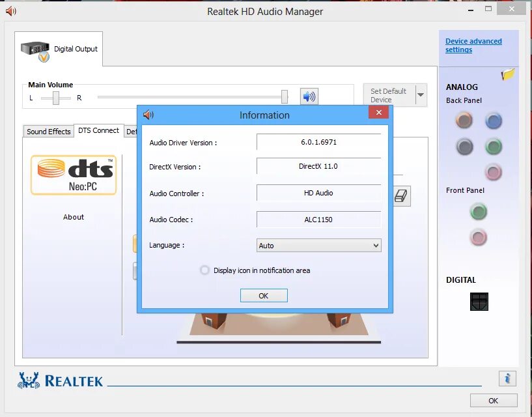Expand the Set Default Device arrow
Image resolution: width=532 pixels, height=417 pixels.
click(x=421, y=94)
